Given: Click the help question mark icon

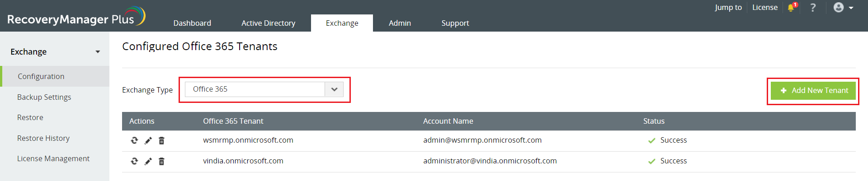Looking at the screenshot, I should [813, 8].
